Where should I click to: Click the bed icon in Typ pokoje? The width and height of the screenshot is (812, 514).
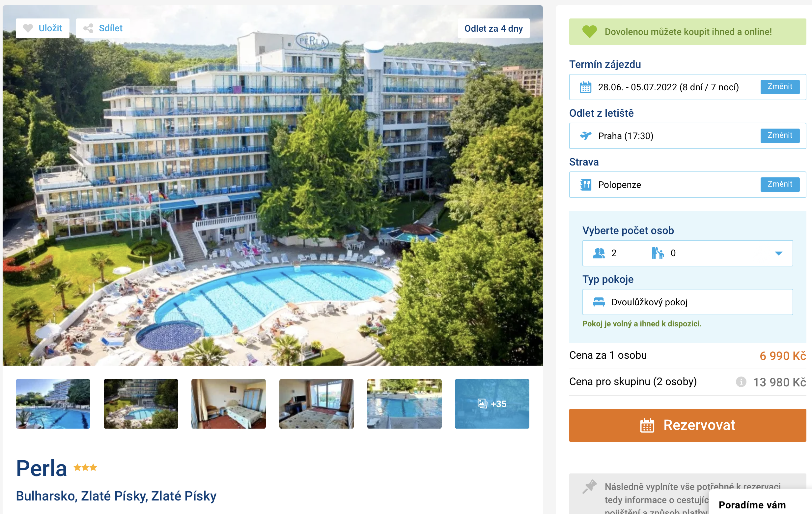tap(599, 302)
